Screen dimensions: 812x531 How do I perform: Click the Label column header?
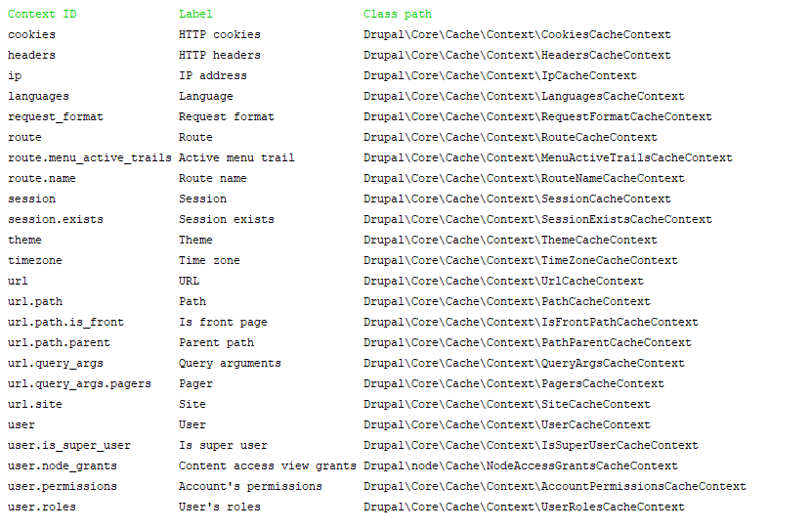[195, 14]
